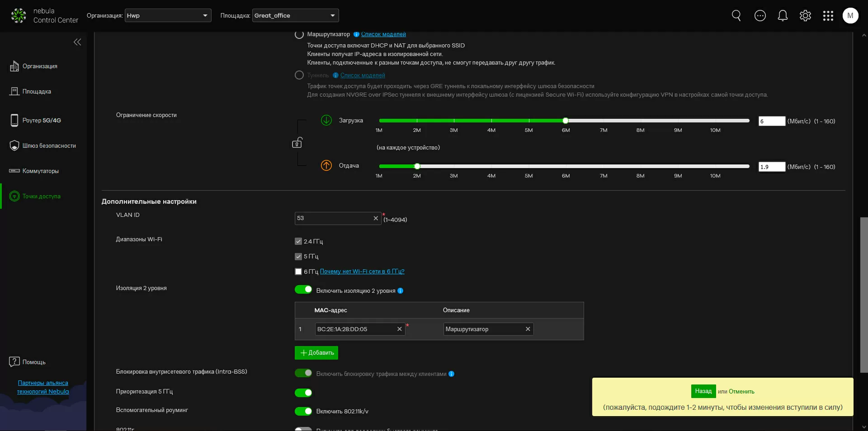The image size is (868, 431).
Task: Click the search magnifier icon
Action: point(736,16)
